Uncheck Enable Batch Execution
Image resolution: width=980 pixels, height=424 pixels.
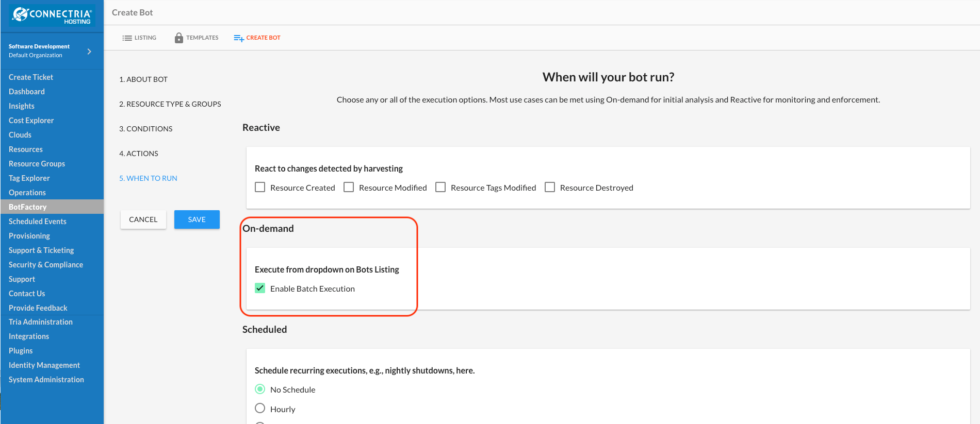point(260,288)
